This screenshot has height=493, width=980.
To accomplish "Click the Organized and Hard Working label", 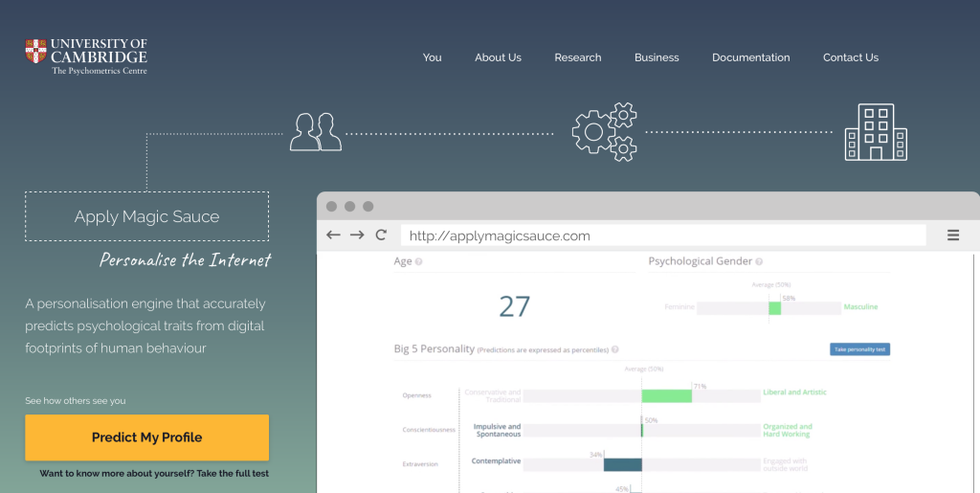I will click(x=788, y=431).
